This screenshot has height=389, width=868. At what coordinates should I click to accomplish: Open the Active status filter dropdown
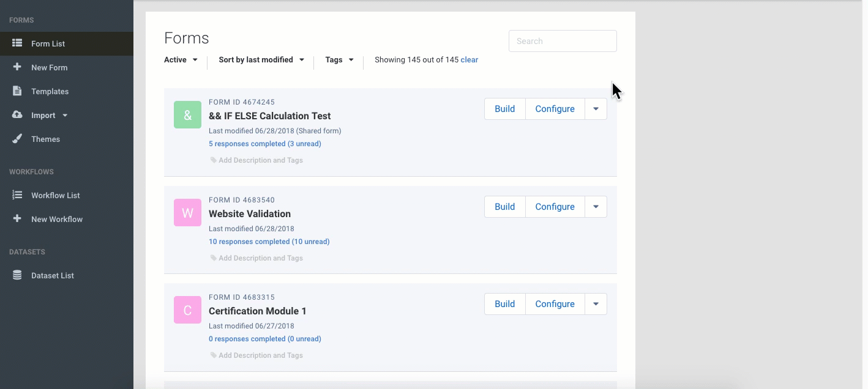pyautogui.click(x=181, y=60)
